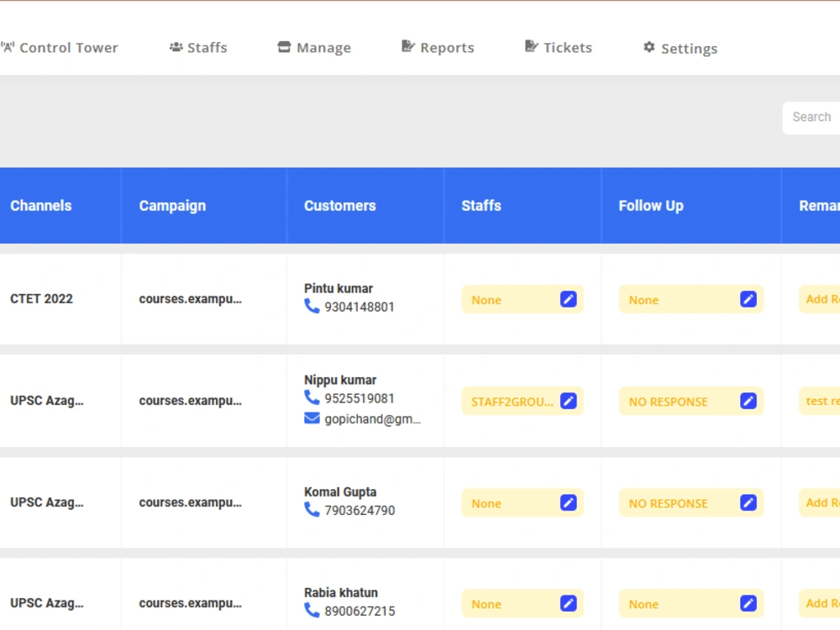
Task: Click the Tickets pencil icon
Action: click(x=532, y=46)
